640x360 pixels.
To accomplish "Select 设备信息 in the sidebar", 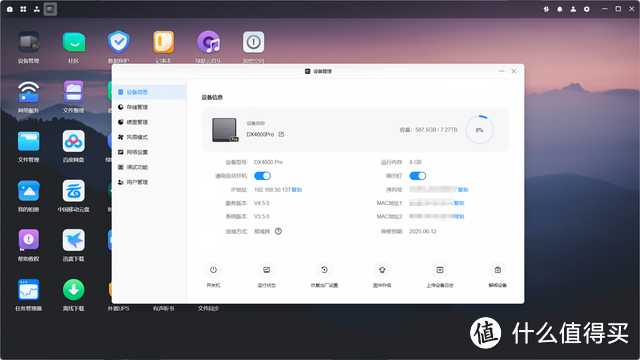I will tap(149, 92).
